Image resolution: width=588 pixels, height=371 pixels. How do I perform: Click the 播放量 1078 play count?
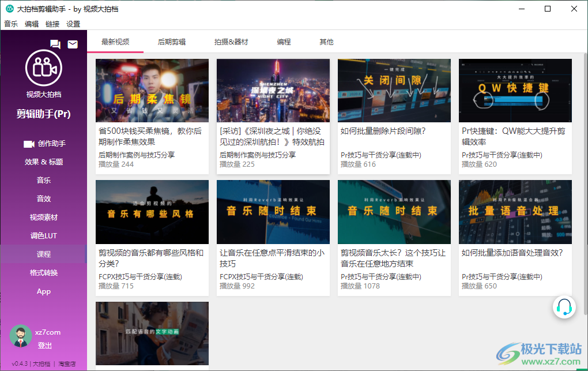(x=360, y=286)
